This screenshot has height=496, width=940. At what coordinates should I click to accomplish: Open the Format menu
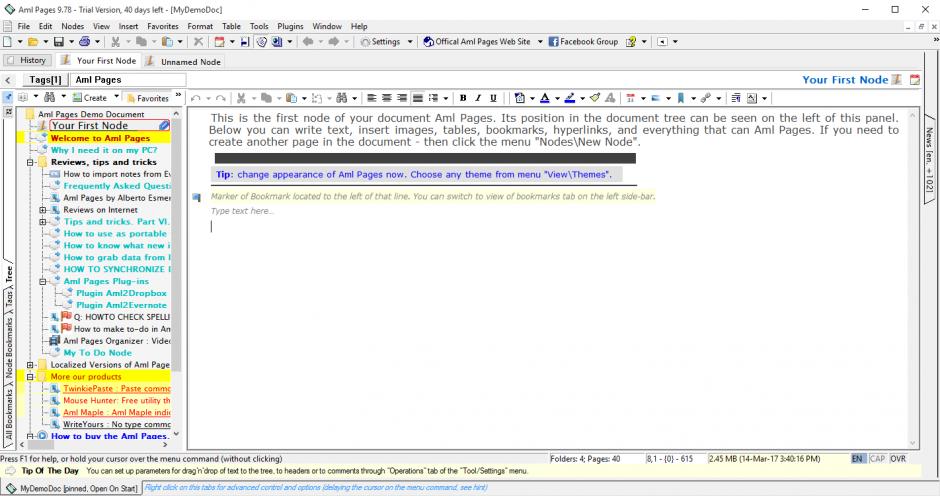pyautogui.click(x=200, y=26)
